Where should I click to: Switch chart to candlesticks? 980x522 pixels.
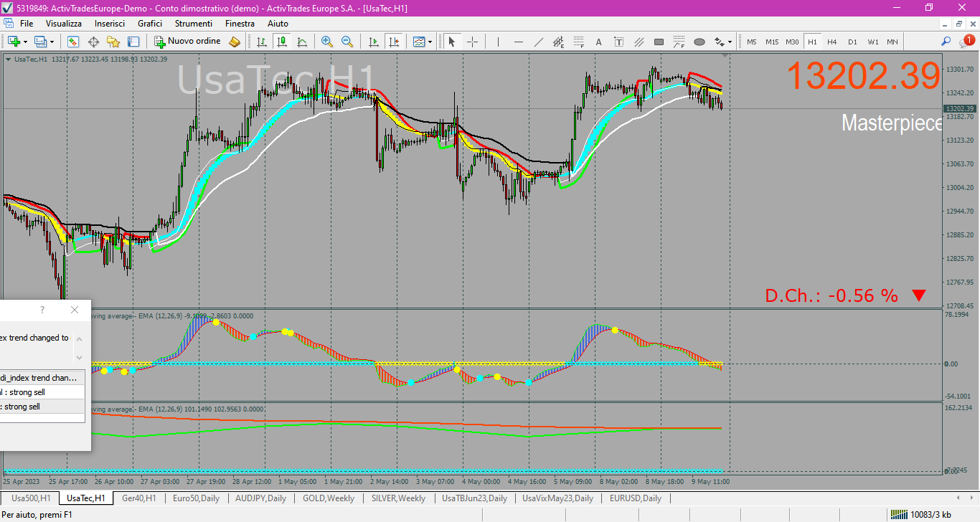point(282,42)
